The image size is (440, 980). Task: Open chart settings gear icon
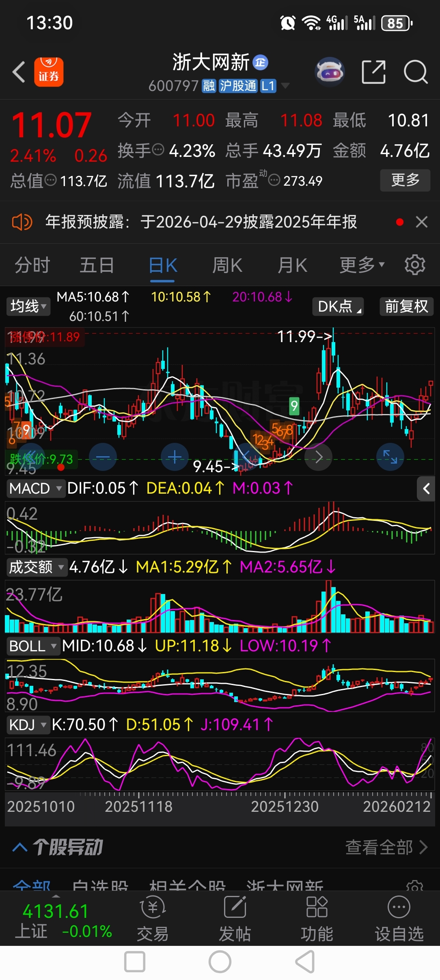point(415,265)
